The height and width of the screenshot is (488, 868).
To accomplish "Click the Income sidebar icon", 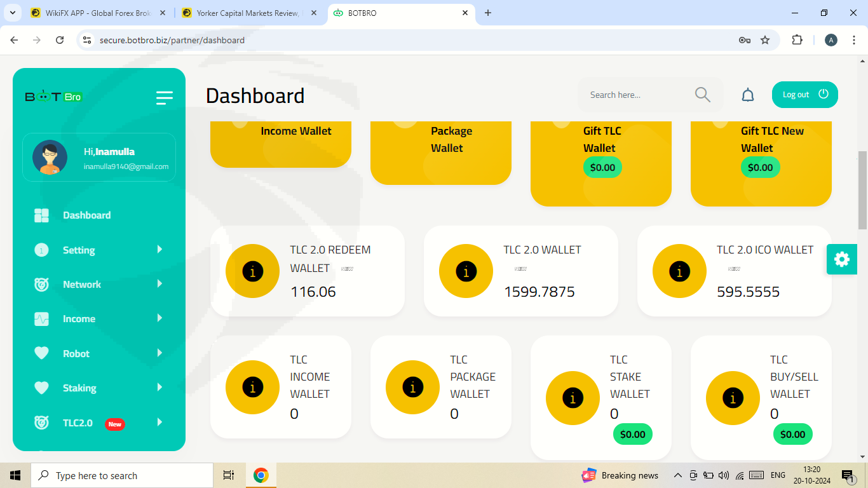I will pos(41,319).
